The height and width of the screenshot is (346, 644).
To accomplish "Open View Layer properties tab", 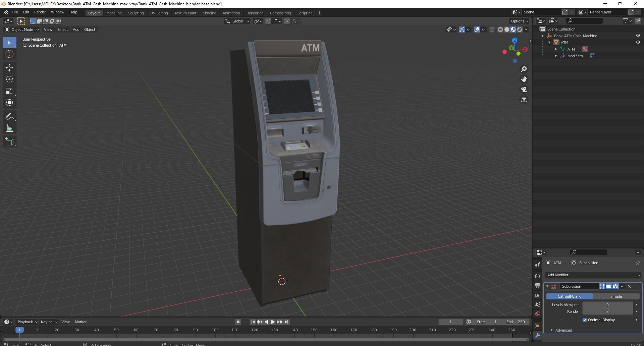I will coord(538,295).
